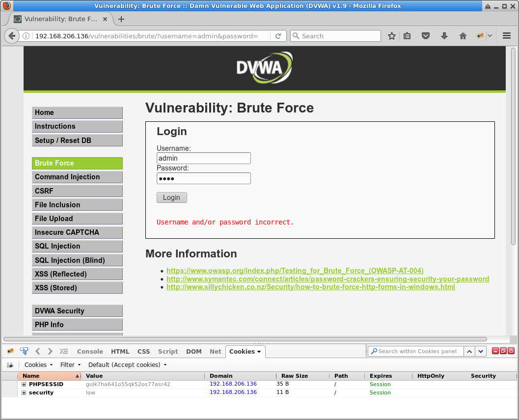The width and height of the screenshot is (519, 420).
Task: Open the Home menu item in DVWA
Action: tap(77, 112)
